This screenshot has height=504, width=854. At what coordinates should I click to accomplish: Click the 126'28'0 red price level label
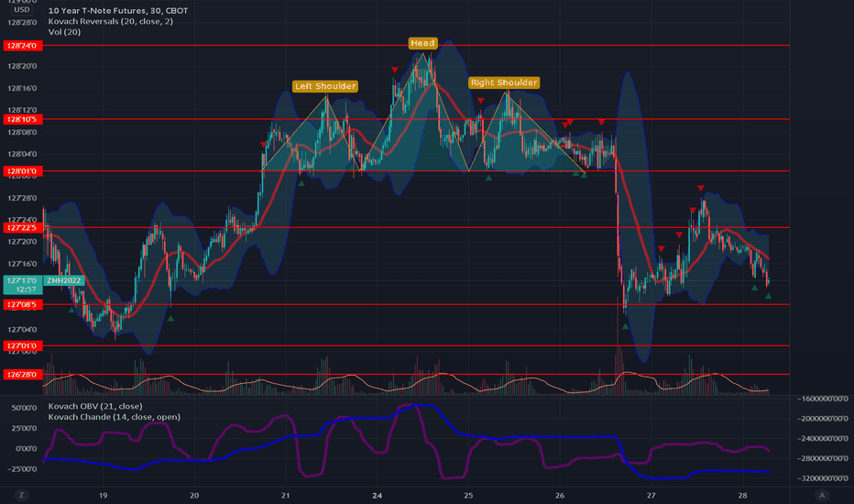tap(22, 374)
